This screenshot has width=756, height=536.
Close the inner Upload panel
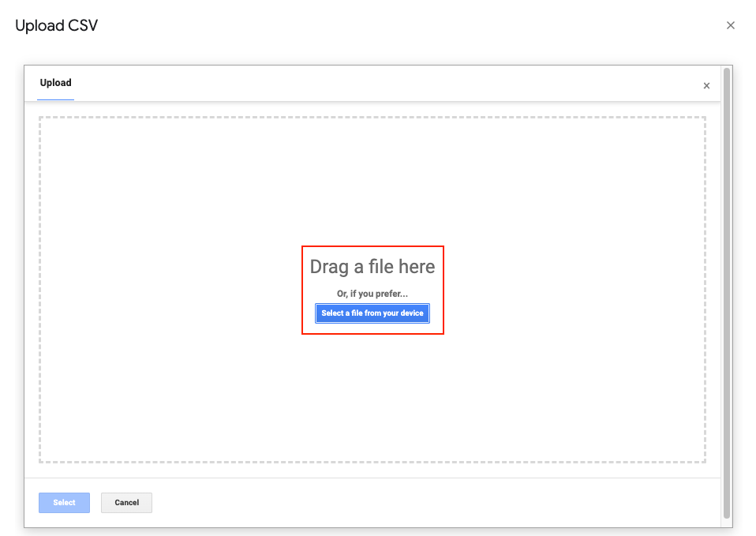[x=706, y=85]
